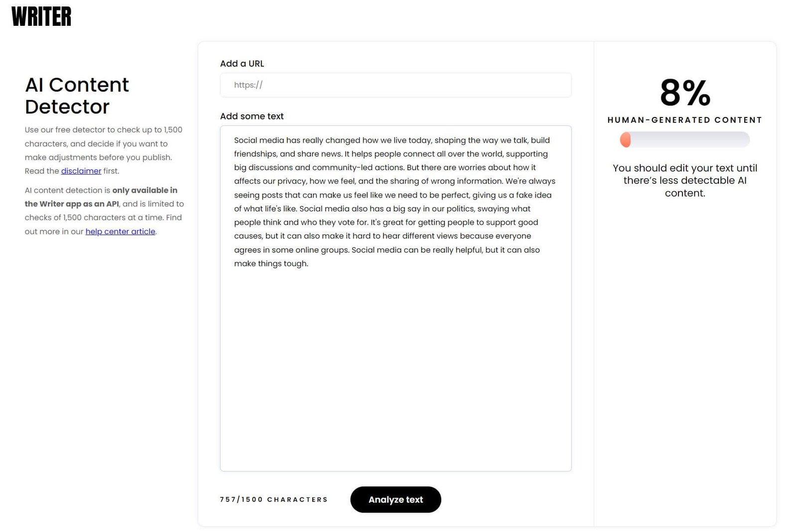Click the "AI Content Detector" heading
Viewport: 797px width, 532px height.
click(77, 96)
